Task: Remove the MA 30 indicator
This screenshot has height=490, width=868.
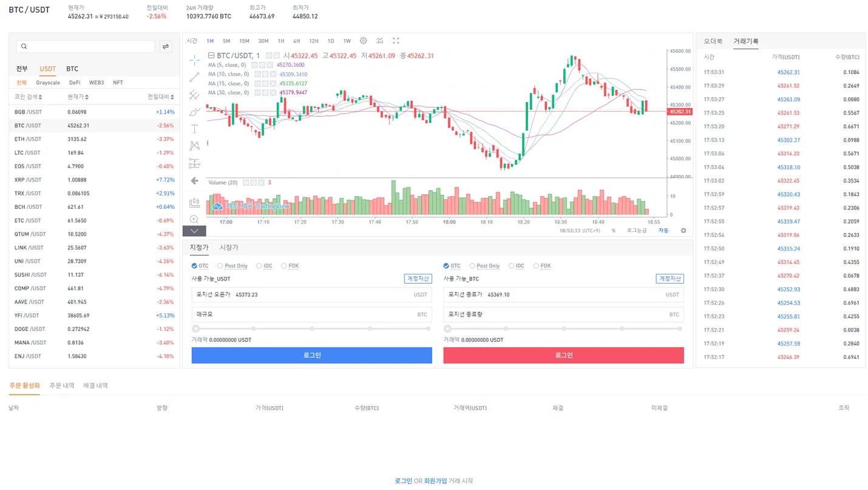Action: click(x=273, y=93)
